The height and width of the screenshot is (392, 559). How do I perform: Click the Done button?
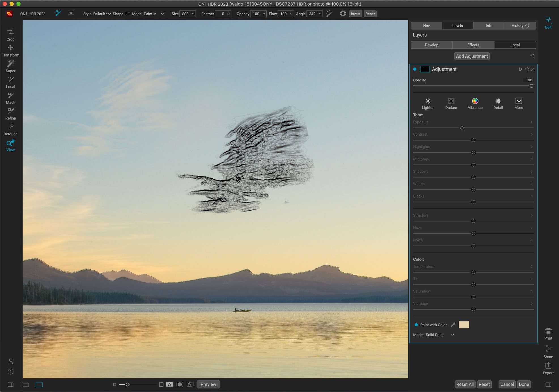tap(524, 384)
